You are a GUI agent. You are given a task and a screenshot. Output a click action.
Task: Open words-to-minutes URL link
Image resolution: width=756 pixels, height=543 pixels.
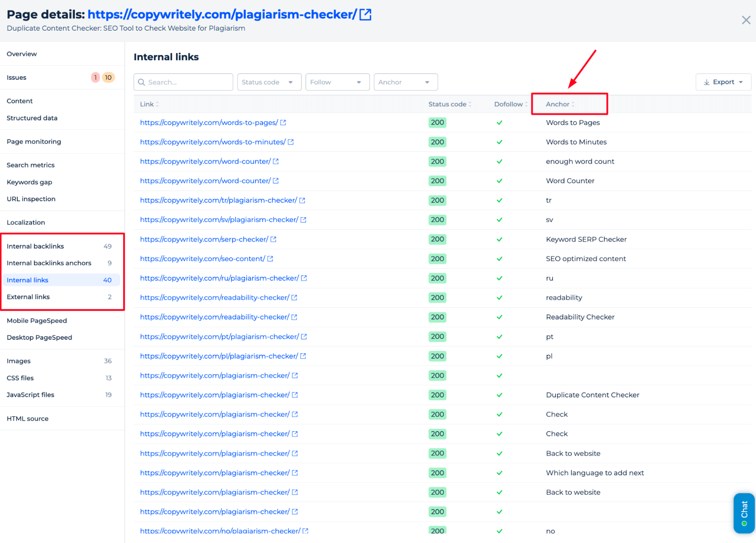213,142
